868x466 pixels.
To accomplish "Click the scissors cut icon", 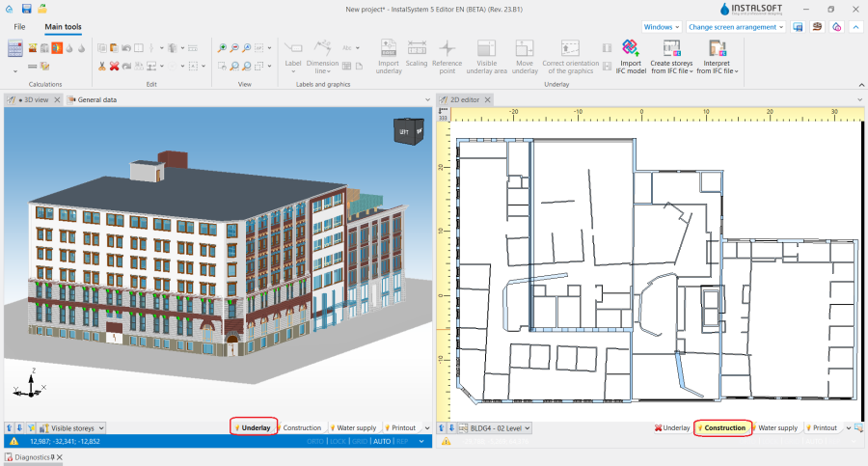I will click(102, 66).
